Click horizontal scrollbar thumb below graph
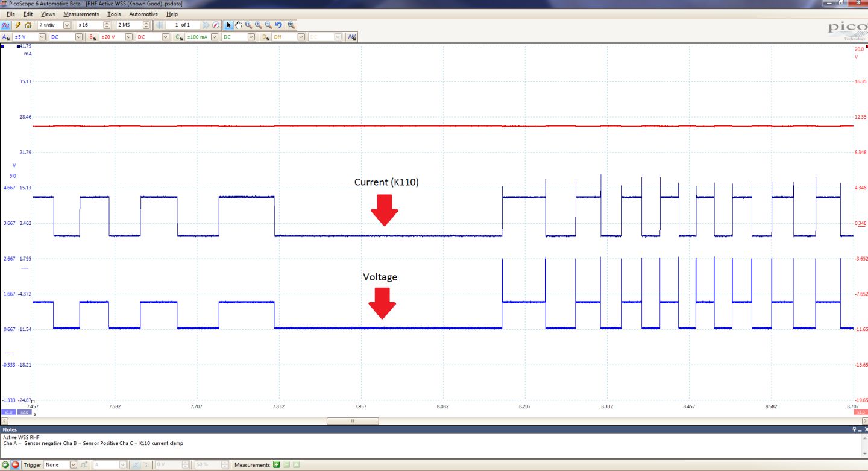The width and height of the screenshot is (868, 471). pyautogui.click(x=353, y=420)
